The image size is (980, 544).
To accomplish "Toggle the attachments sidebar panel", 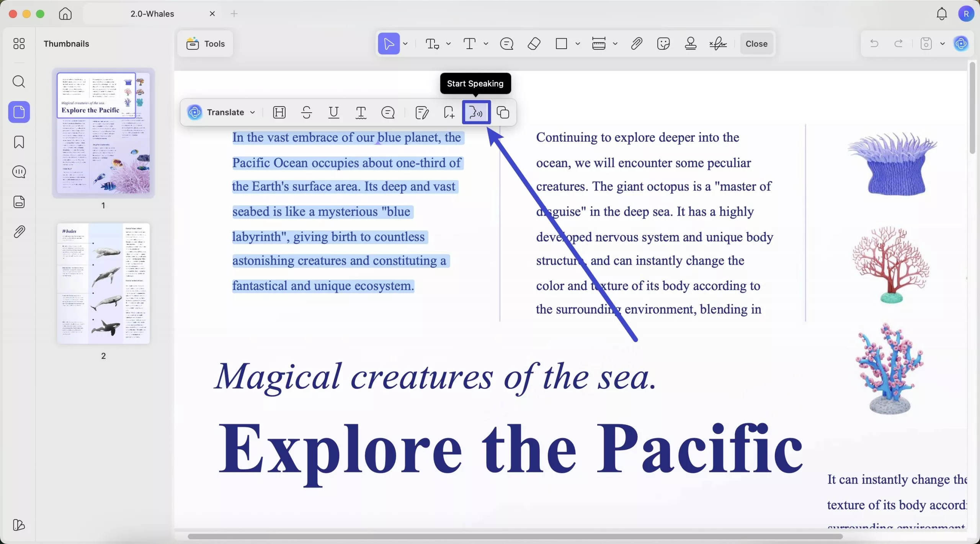I will [x=19, y=232].
